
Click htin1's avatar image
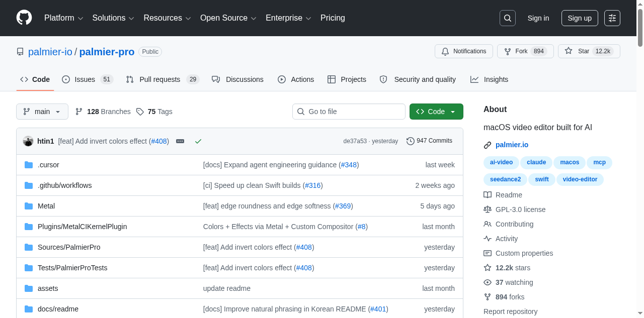tap(28, 141)
